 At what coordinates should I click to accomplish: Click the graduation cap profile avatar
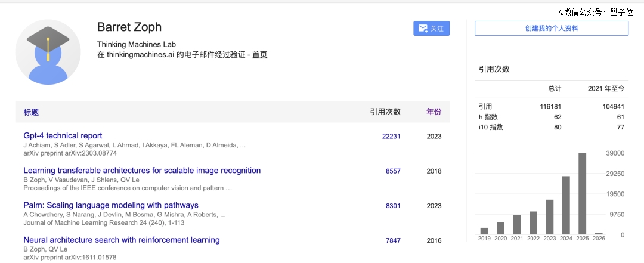tap(48, 52)
